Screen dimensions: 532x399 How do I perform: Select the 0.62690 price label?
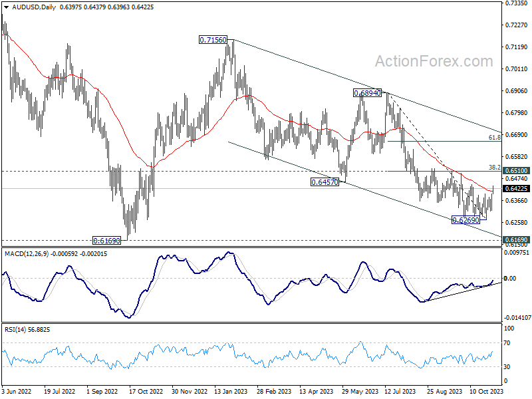(x=466, y=220)
